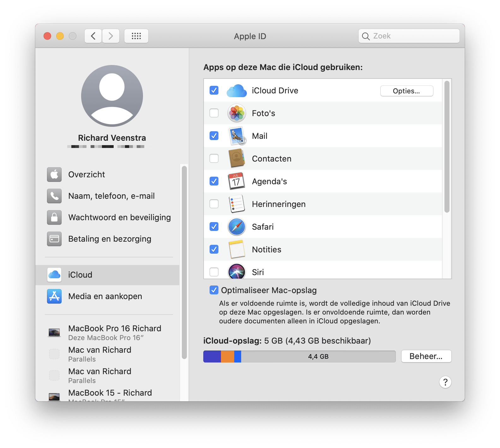Open iCloud Drive Opties… button

tap(407, 91)
